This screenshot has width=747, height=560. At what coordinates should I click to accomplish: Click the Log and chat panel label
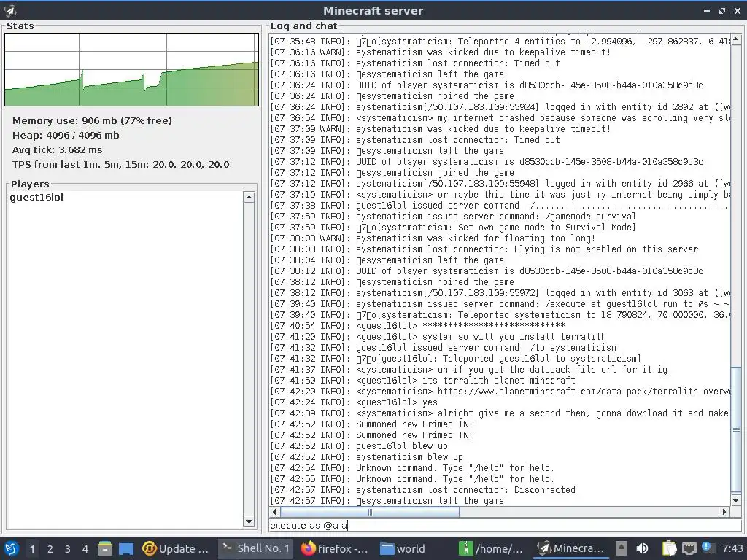(303, 26)
